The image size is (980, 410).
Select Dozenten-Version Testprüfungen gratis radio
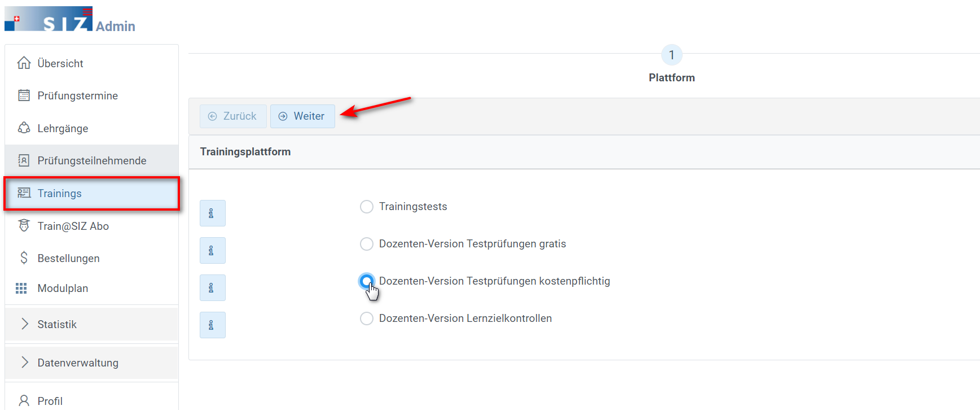pos(367,244)
